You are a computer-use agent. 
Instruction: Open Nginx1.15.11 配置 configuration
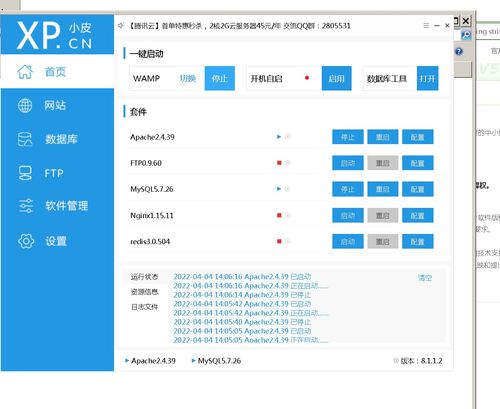click(x=418, y=216)
